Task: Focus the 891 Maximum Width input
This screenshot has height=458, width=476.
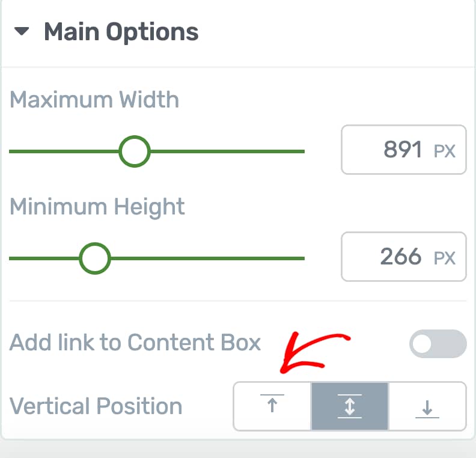Action: (x=404, y=150)
